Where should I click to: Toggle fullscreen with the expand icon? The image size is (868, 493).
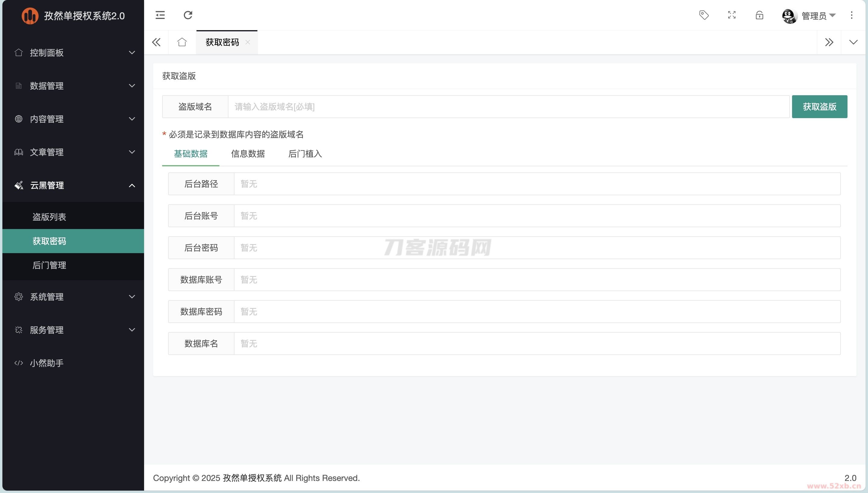pyautogui.click(x=731, y=15)
